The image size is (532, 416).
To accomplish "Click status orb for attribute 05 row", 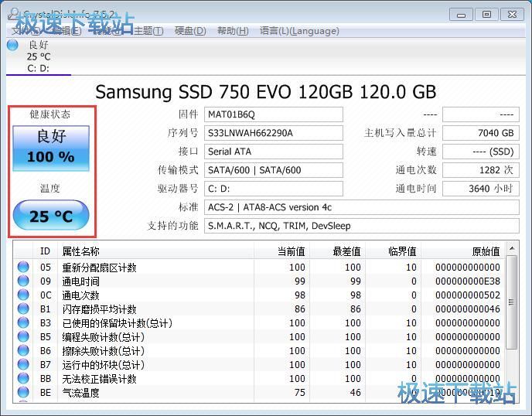I will 23,268.
